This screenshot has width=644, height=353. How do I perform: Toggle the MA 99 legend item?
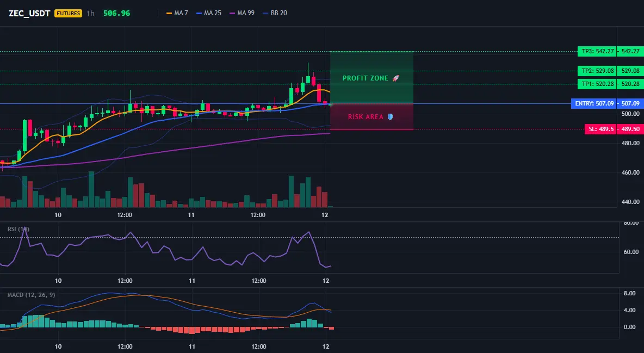[242, 13]
